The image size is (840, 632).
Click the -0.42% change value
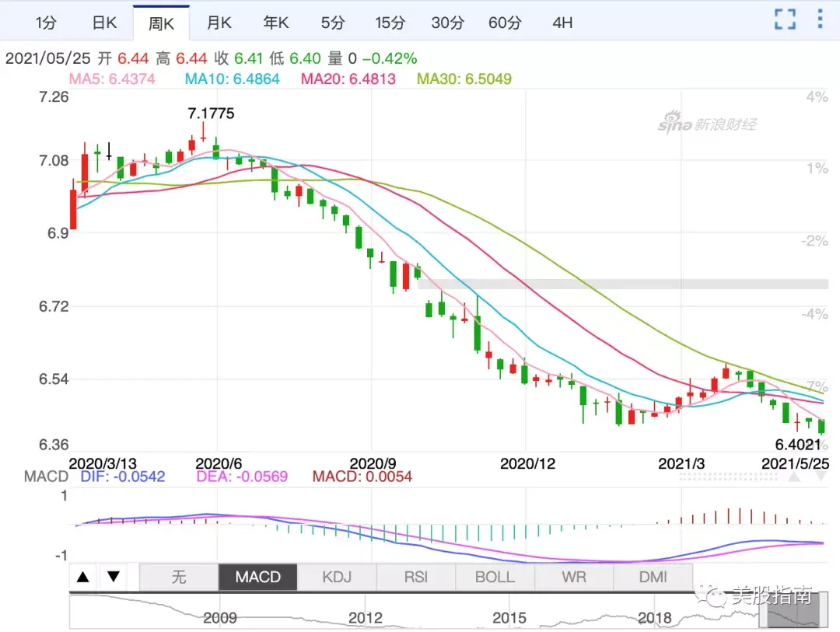click(390, 58)
